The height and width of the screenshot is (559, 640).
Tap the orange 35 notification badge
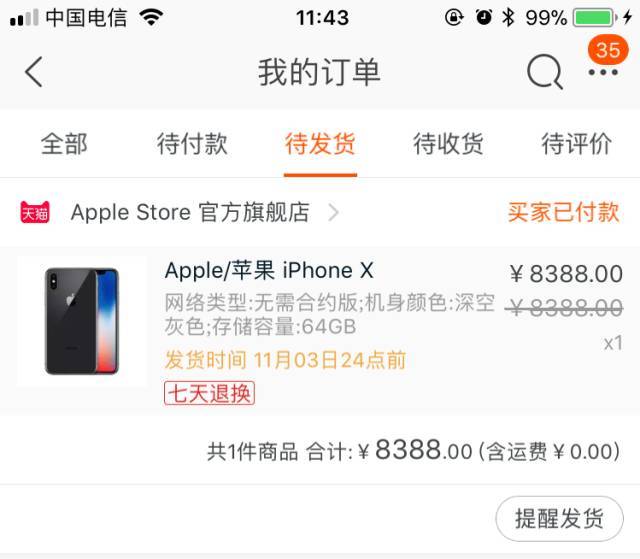[x=608, y=50]
